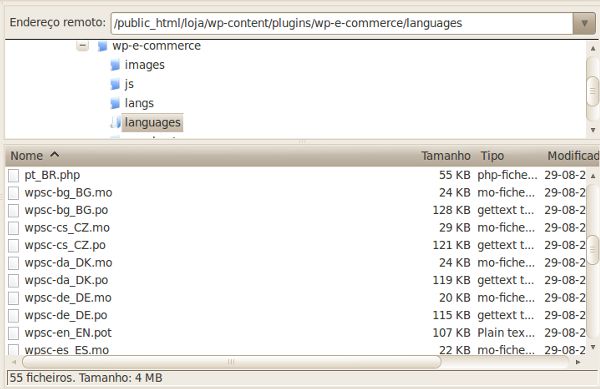
Task: Collapse the wp-e-commerce tree node
Action: click(x=82, y=46)
